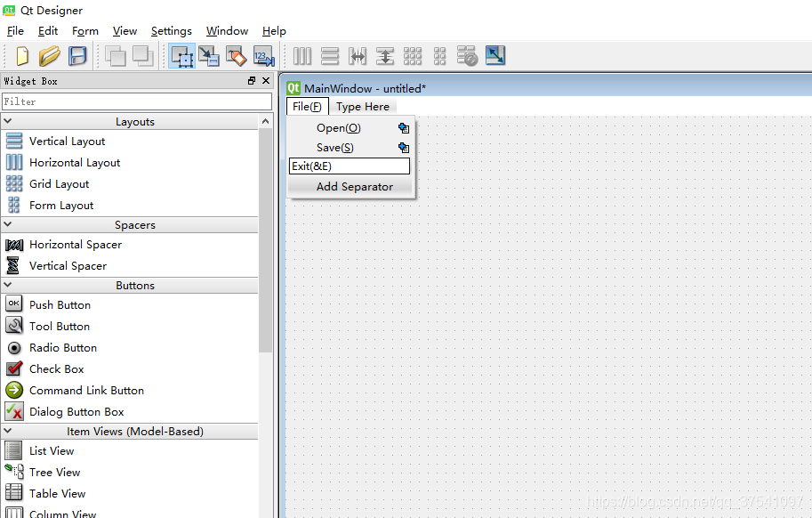Select the Edit Buddies mode icon

point(237,56)
